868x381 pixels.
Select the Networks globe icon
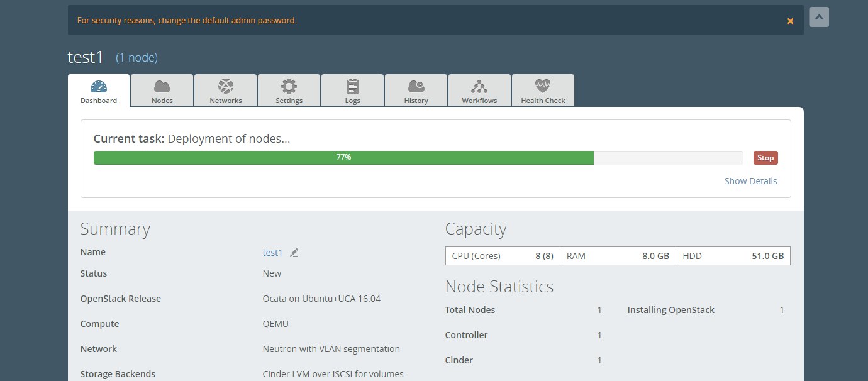click(226, 87)
